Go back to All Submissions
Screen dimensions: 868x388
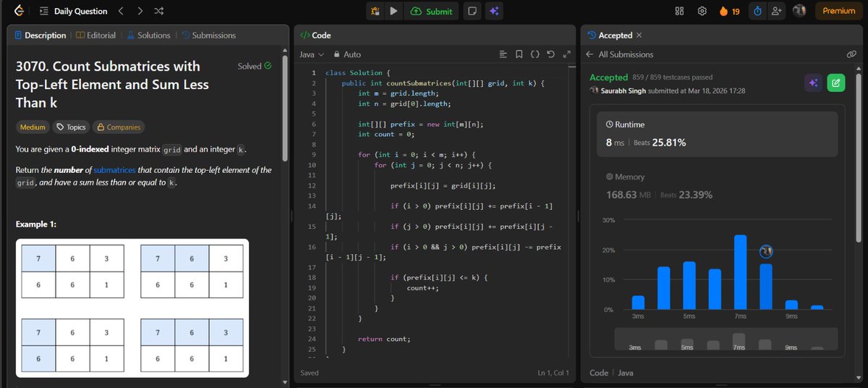click(620, 54)
